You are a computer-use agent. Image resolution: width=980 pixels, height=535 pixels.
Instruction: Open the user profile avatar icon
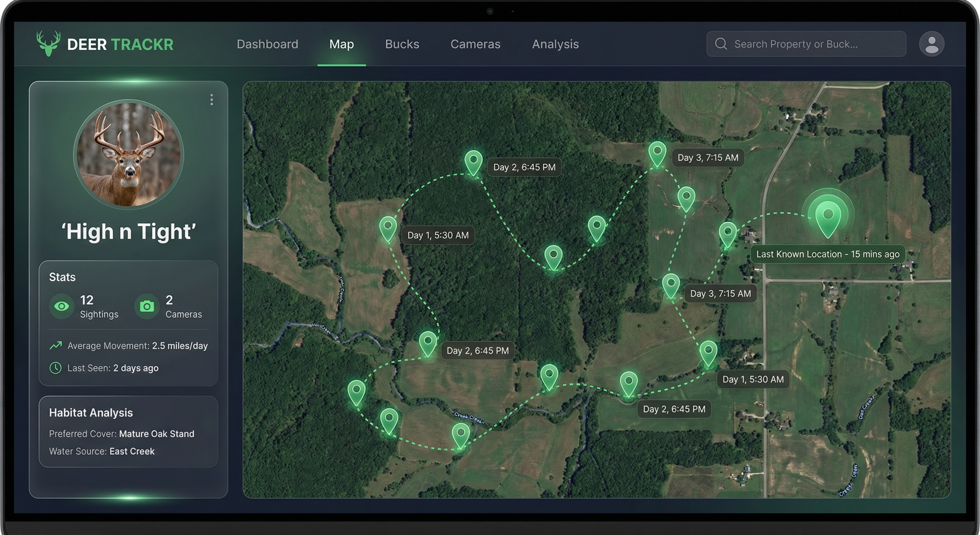click(931, 44)
